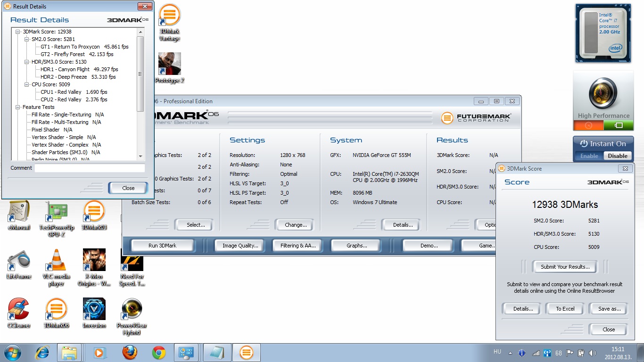Open Image Quality... tool
644x362 pixels.
[240, 246]
